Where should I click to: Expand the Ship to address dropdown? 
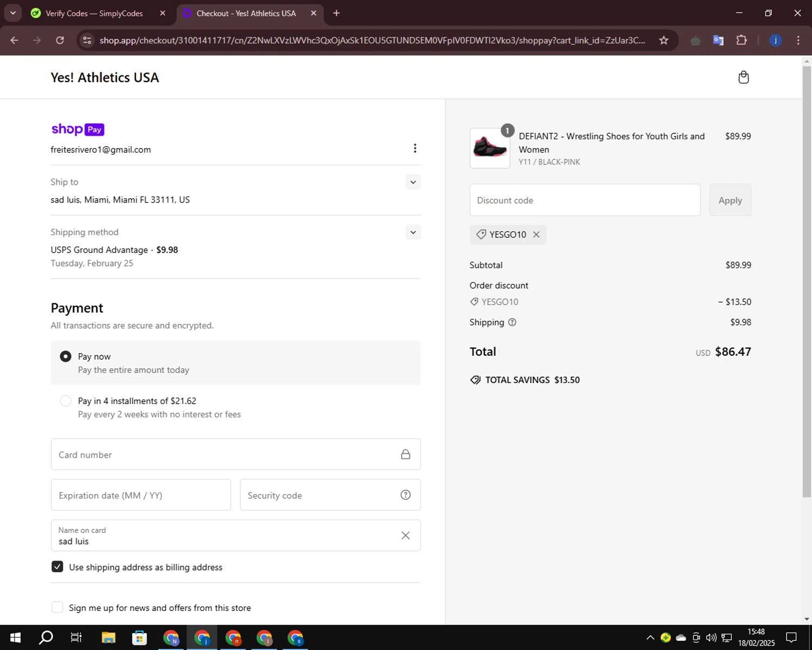(x=413, y=182)
